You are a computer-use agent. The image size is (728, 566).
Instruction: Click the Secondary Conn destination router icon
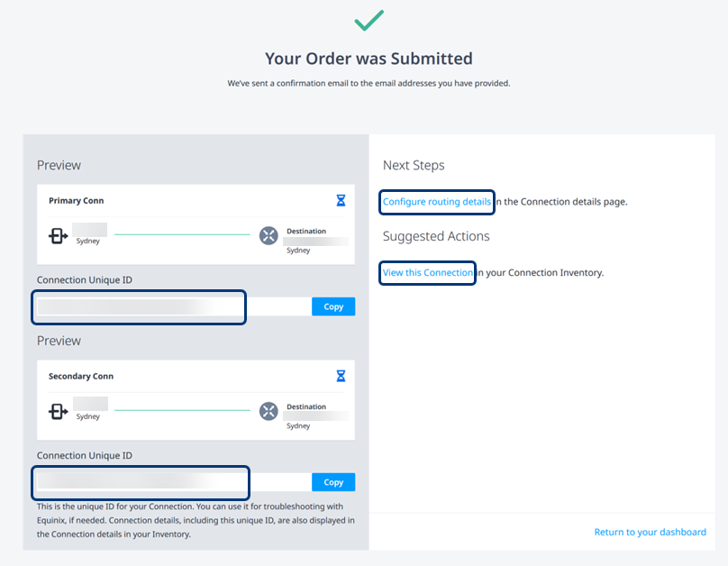point(268,411)
